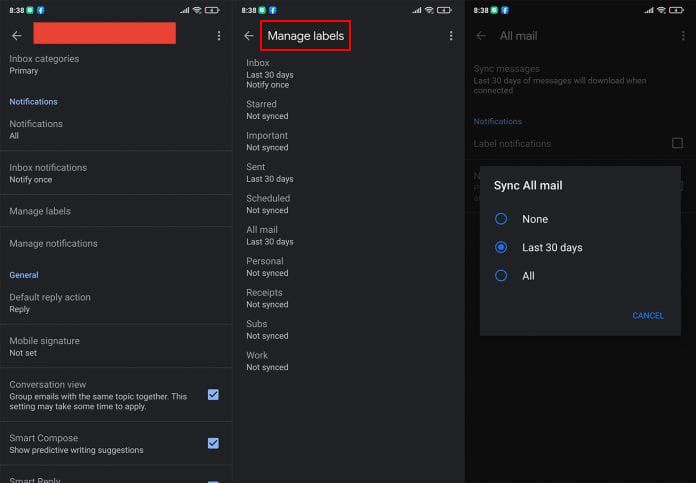Tap Facebook notification icon in left status bar
Image resolution: width=696 pixels, height=483 pixels.
click(x=41, y=10)
